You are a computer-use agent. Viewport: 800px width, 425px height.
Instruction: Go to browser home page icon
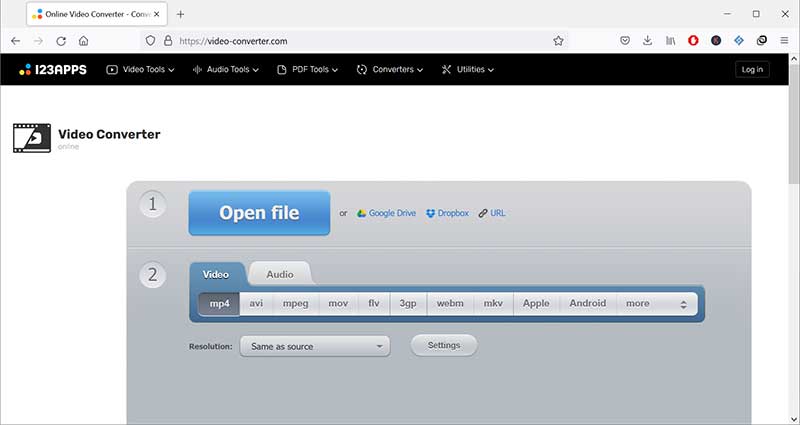coord(83,41)
